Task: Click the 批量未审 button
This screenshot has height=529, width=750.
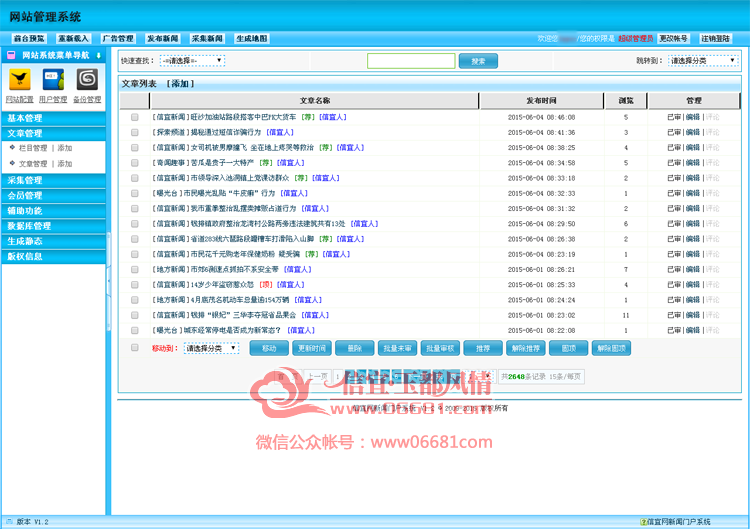Action: point(397,348)
